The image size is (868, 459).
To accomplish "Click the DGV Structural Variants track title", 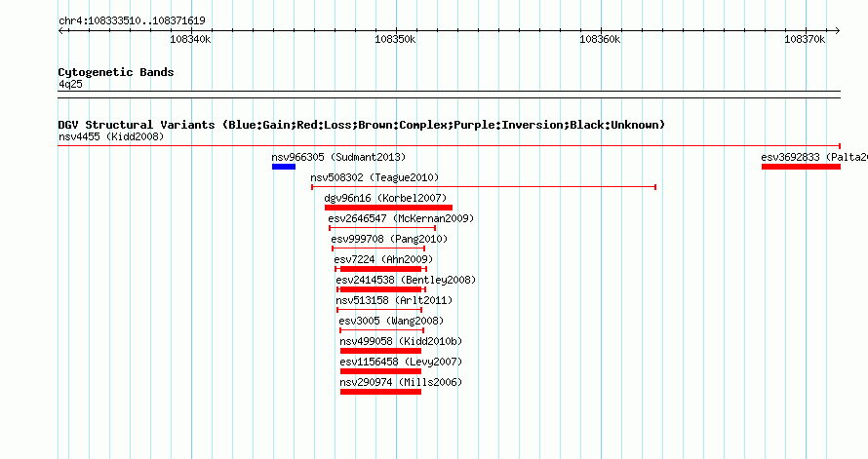I will pyautogui.click(x=362, y=125).
